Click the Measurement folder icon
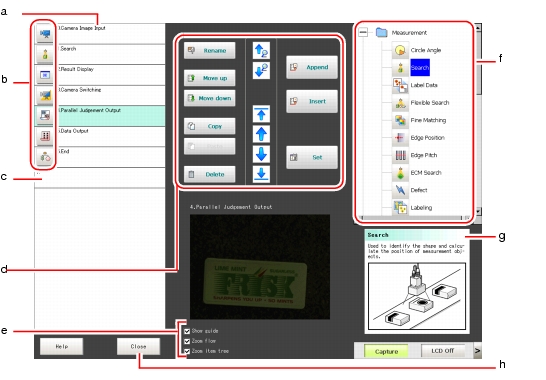 (x=382, y=33)
